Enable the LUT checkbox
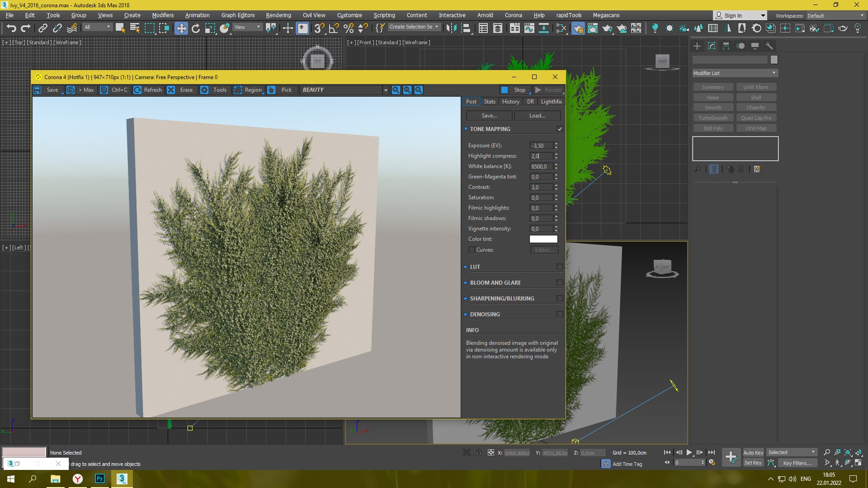The image size is (868, 488). point(560,267)
